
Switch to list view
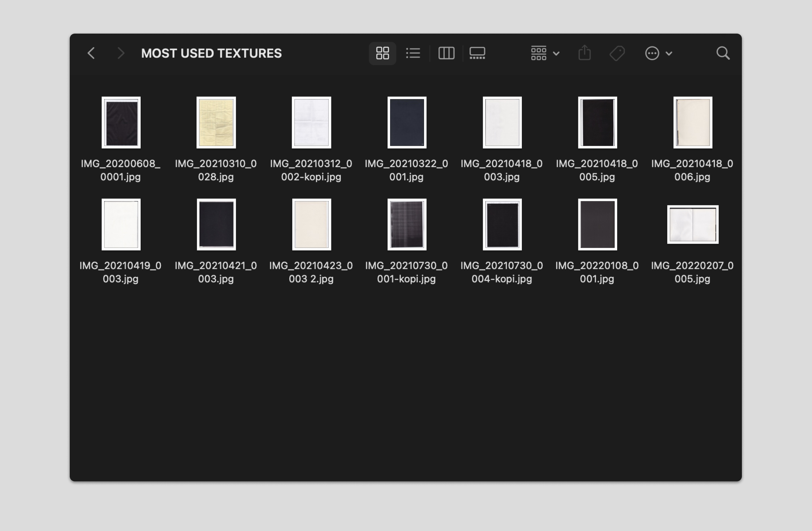(x=413, y=53)
